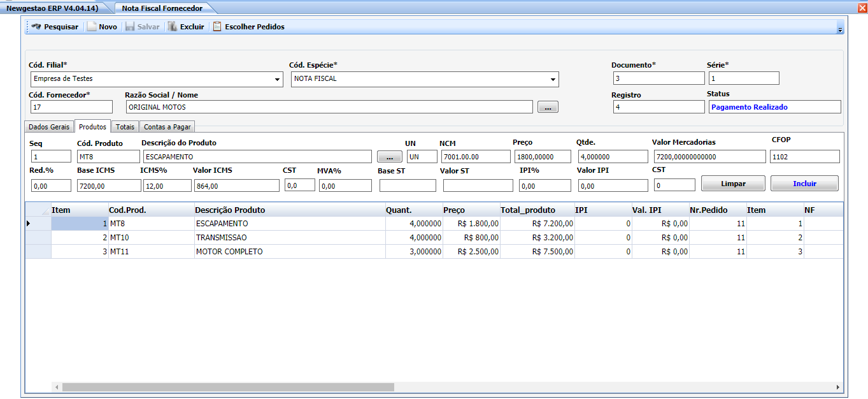Click the Cod.Prod. column header
The height and width of the screenshot is (399, 868).
(152, 210)
